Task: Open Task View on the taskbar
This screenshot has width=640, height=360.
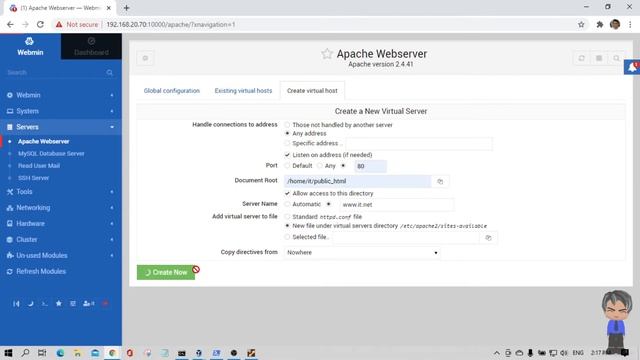Action: [42, 353]
